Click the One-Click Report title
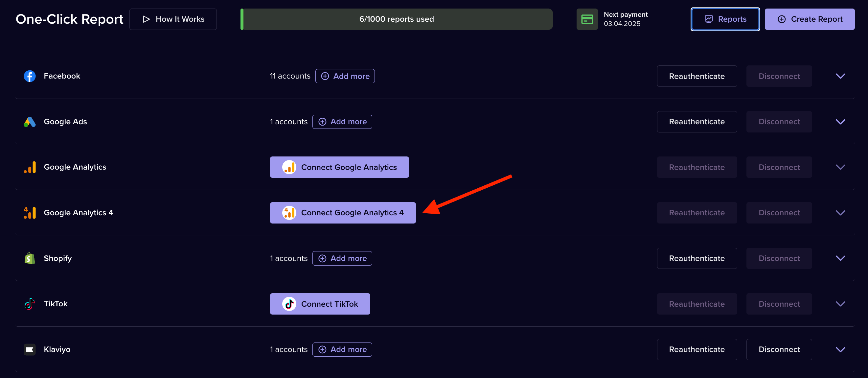Image resolution: width=868 pixels, height=378 pixels. [x=69, y=19]
